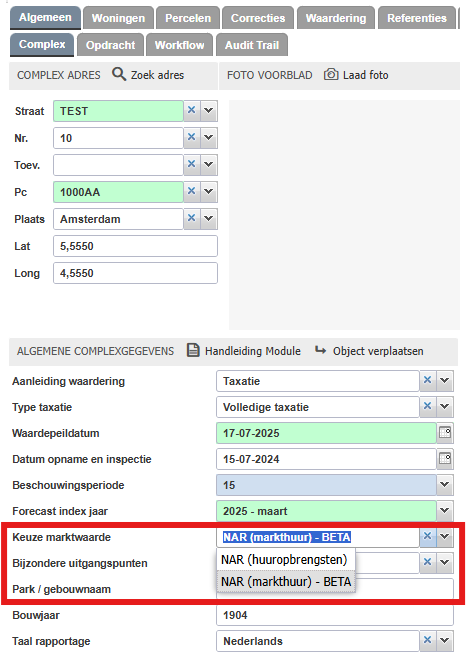Clear the Taal rapportage selection
The width and height of the screenshot is (466, 653).
tap(428, 640)
